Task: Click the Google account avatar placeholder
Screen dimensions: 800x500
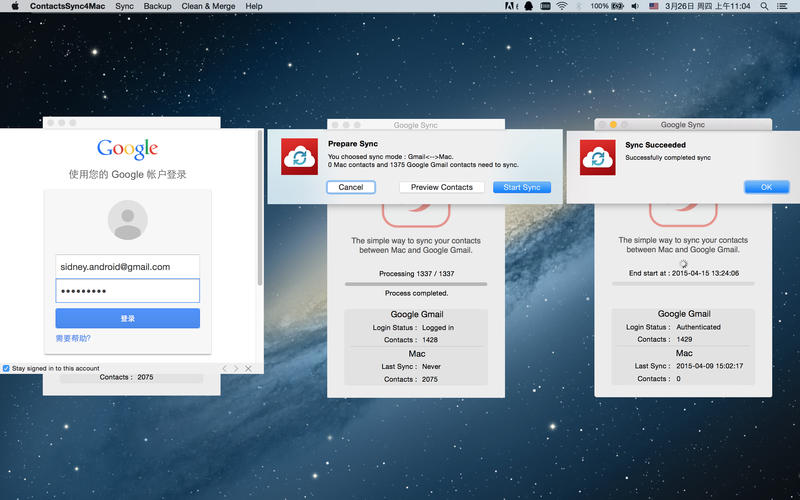Action: 127,220
